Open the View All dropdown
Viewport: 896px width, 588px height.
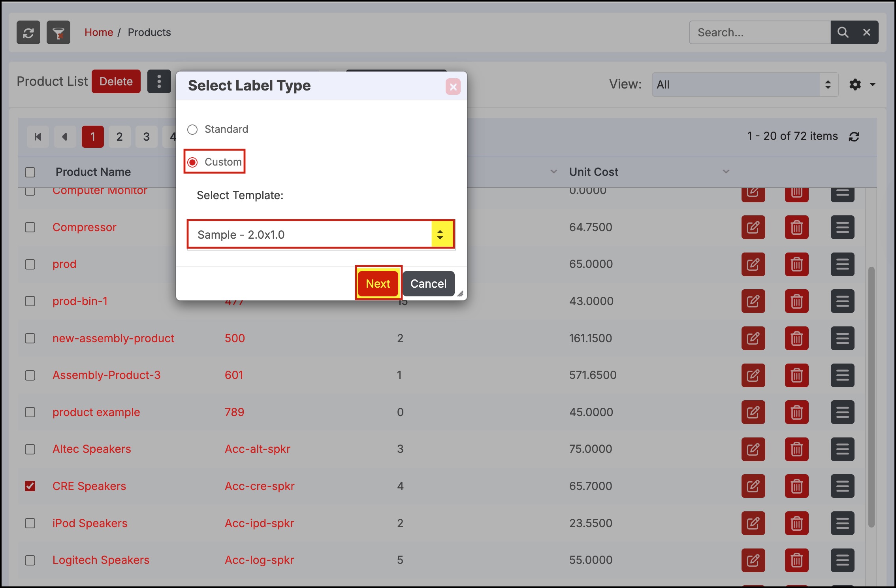coord(745,85)
